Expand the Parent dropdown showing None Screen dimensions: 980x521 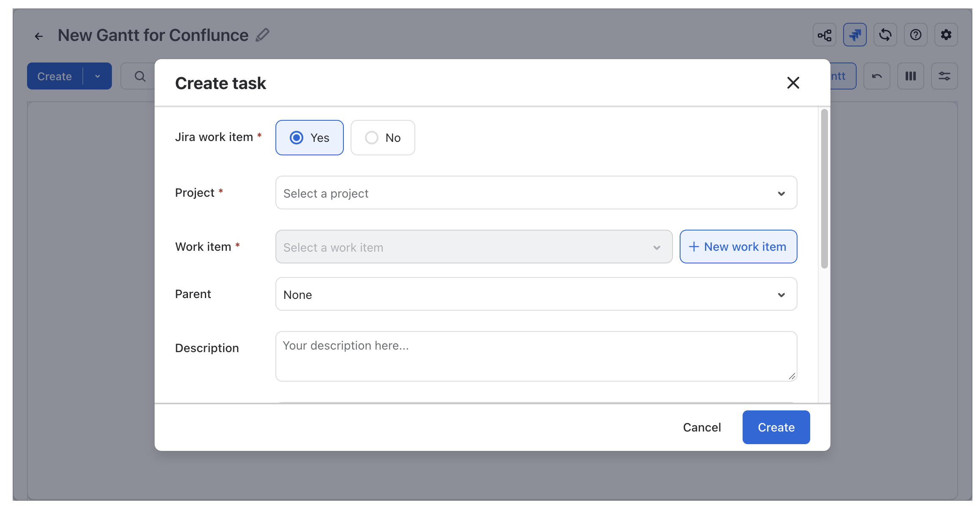click(x=536, y=294)
